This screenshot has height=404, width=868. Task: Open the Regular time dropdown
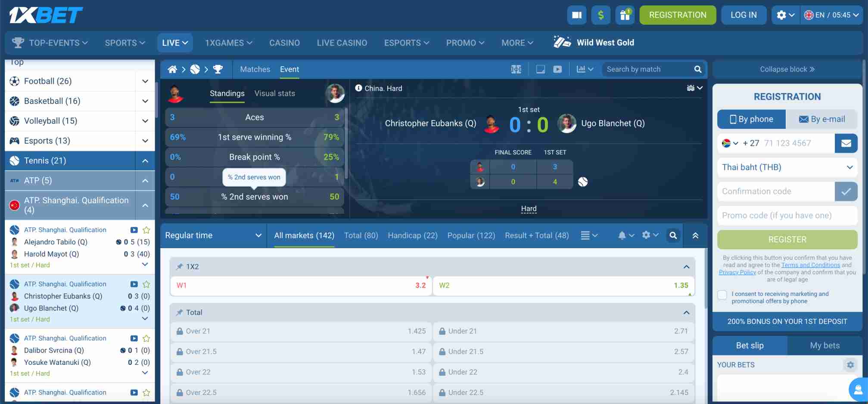point(212,235)
